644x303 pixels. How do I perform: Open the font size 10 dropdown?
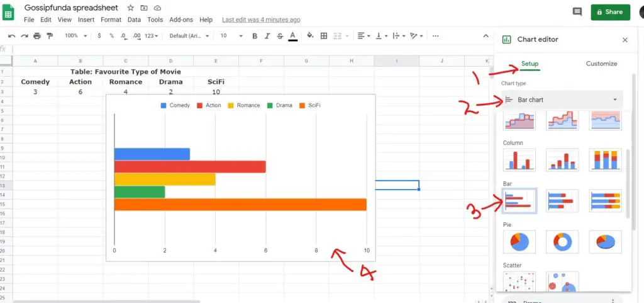(231, 36)
